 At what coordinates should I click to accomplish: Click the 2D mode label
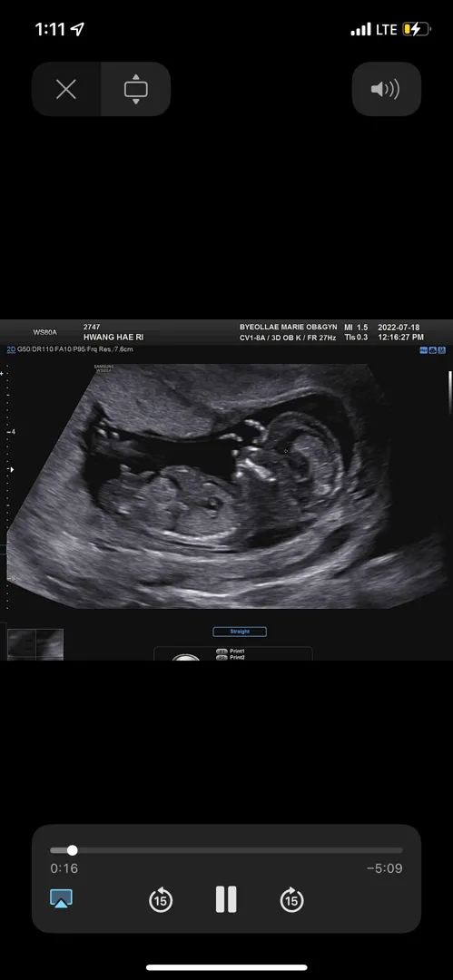(11, 349)
